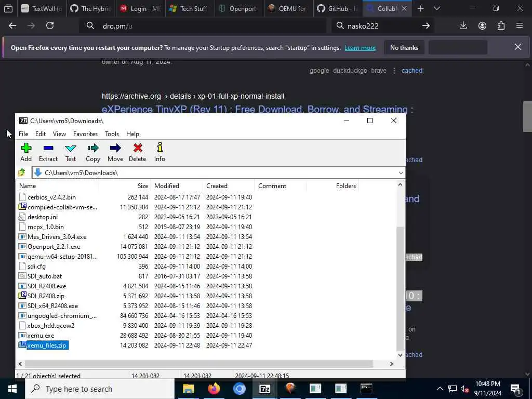Open Firefox downloads panel

click(463, 25)
